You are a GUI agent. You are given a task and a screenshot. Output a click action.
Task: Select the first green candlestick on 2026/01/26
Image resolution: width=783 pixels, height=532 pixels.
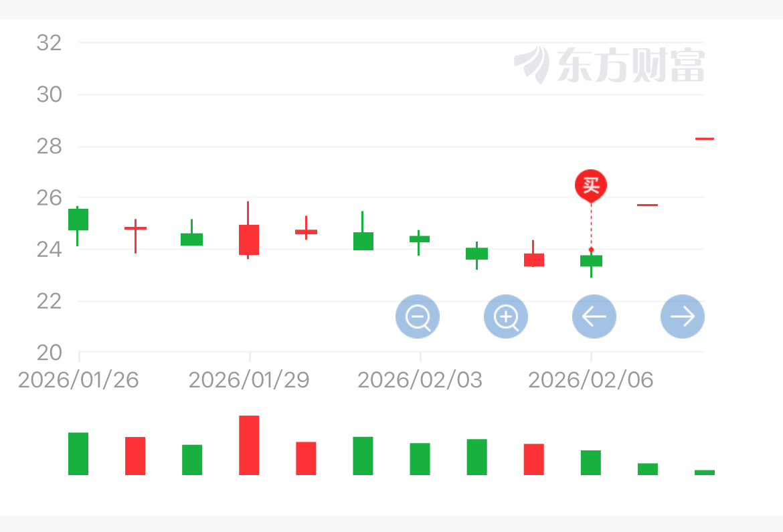[78, 219]
